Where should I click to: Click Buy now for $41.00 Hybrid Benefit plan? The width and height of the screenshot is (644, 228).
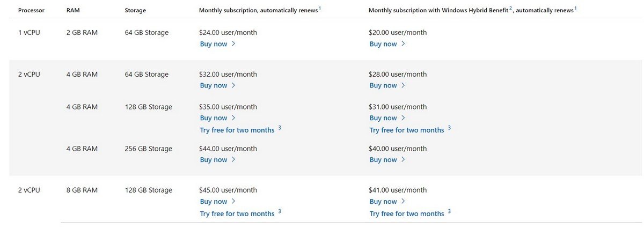click(383, 202)
